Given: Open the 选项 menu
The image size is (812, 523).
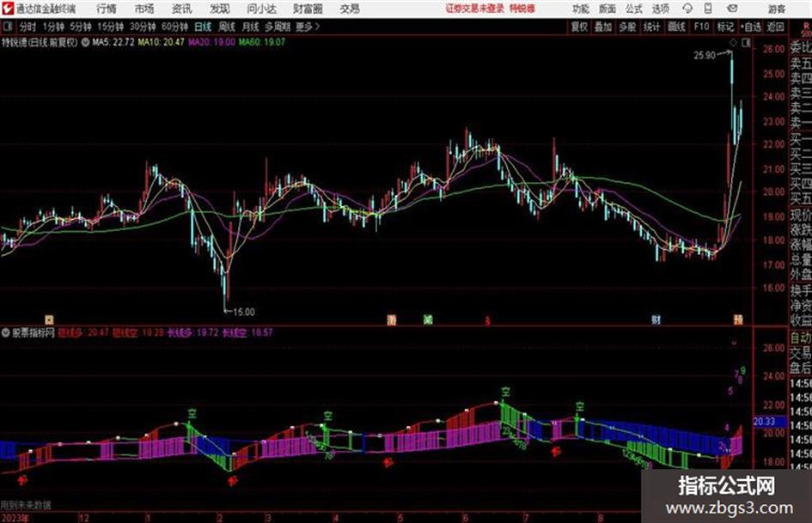Looking at the screenshot, I should (x=660, y=9).
